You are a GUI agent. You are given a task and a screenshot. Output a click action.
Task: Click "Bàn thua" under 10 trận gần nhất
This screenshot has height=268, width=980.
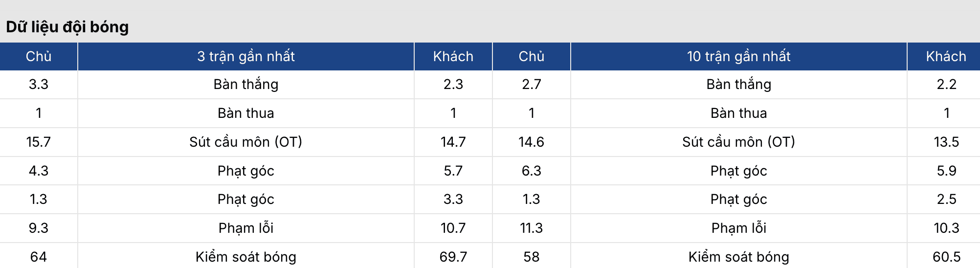(x=738, y=113)
